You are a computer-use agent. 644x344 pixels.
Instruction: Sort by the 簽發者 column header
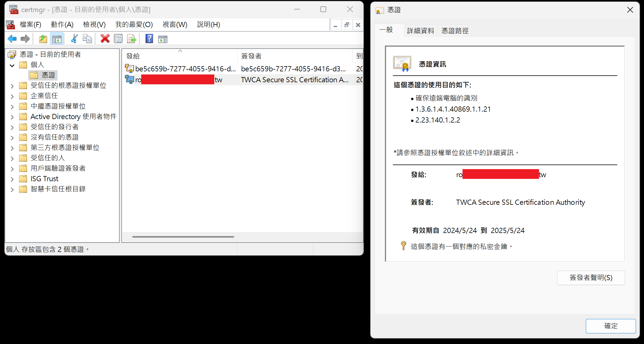tap(295, 56)
